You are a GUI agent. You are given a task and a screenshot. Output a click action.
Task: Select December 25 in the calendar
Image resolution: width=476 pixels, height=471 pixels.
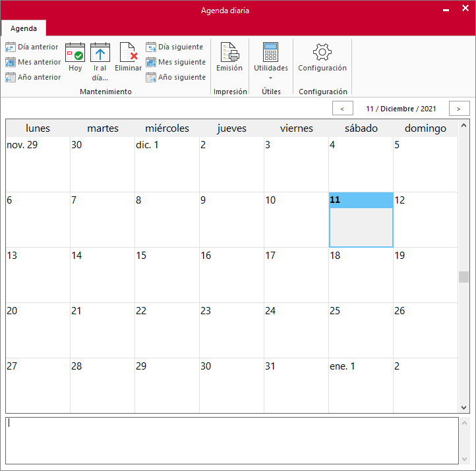click(x=361, y=331)
